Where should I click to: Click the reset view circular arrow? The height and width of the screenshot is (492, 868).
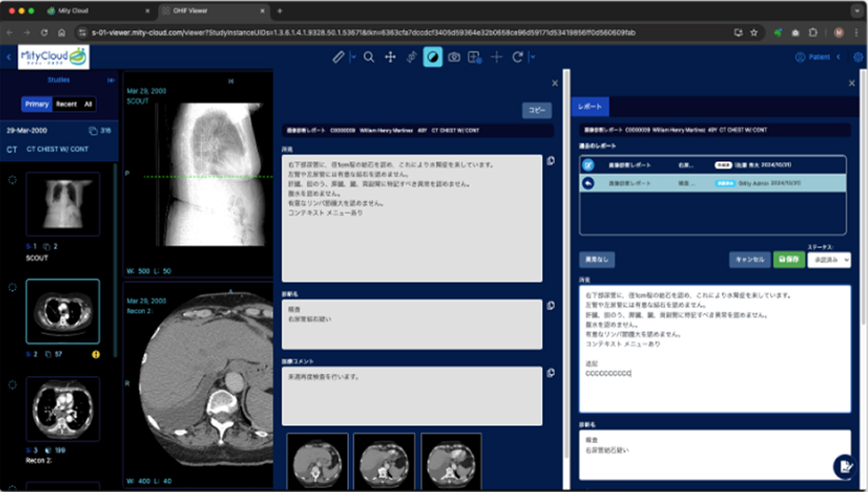tap(517, 57)
